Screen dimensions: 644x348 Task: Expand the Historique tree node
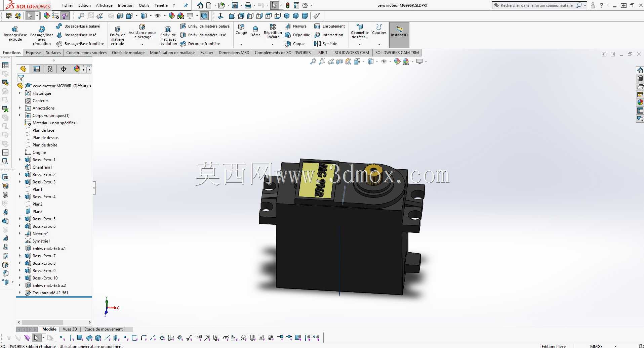pyautogui.click(x=20, y=93)
